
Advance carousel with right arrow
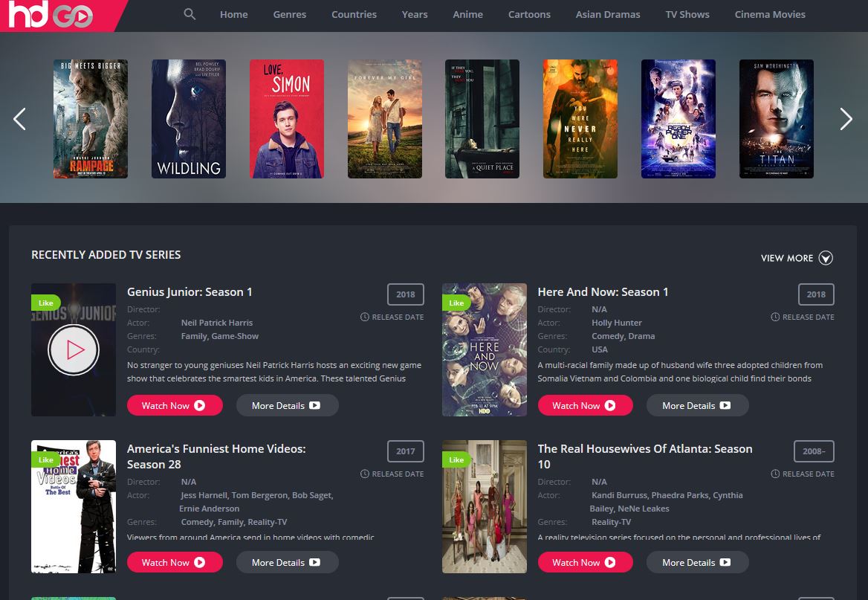click(846, 119)
